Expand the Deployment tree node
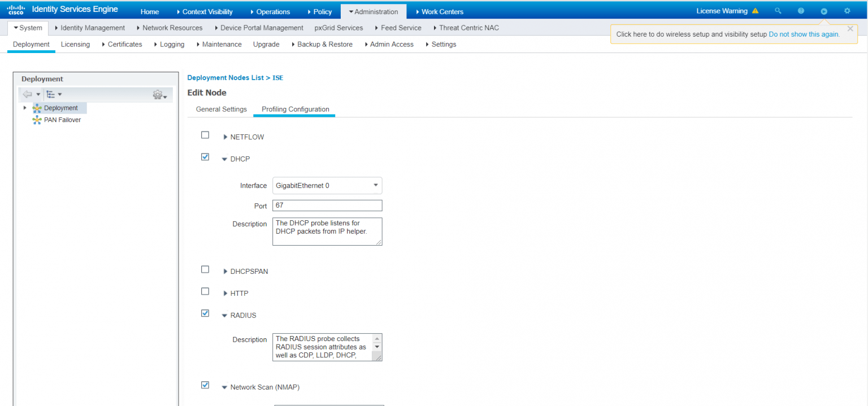Image resolution: width=868 pixels, height=406 pixels. click(x=24, y=107)
